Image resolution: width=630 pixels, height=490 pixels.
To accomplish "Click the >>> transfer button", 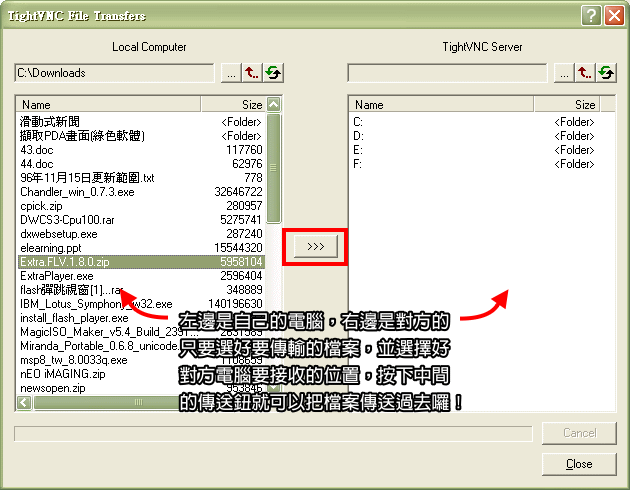I will pos(315,246).
